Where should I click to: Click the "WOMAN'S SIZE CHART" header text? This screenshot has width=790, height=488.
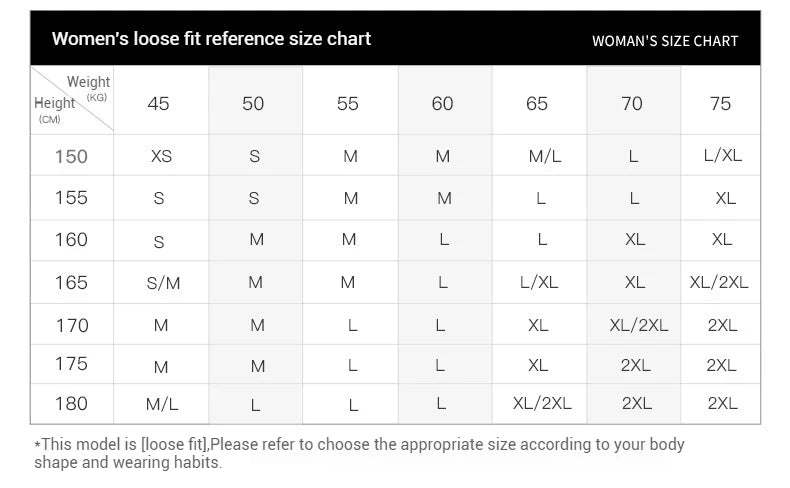tap(665, 41)
